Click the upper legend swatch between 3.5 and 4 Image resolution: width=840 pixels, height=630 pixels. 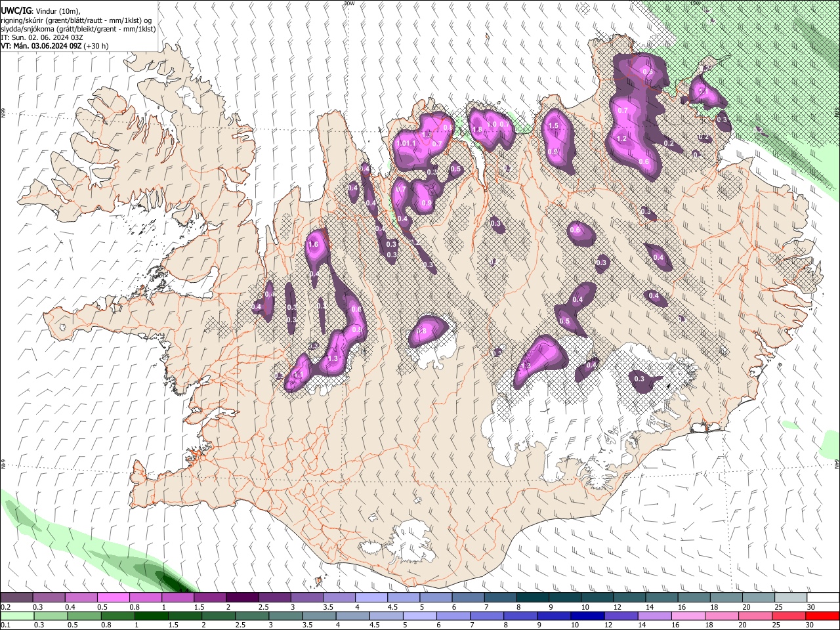[x=339, y=598]
